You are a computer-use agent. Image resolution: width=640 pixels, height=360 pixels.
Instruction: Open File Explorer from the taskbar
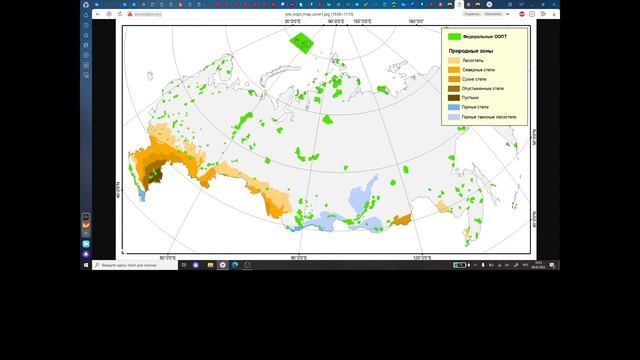tap(210, 265)
